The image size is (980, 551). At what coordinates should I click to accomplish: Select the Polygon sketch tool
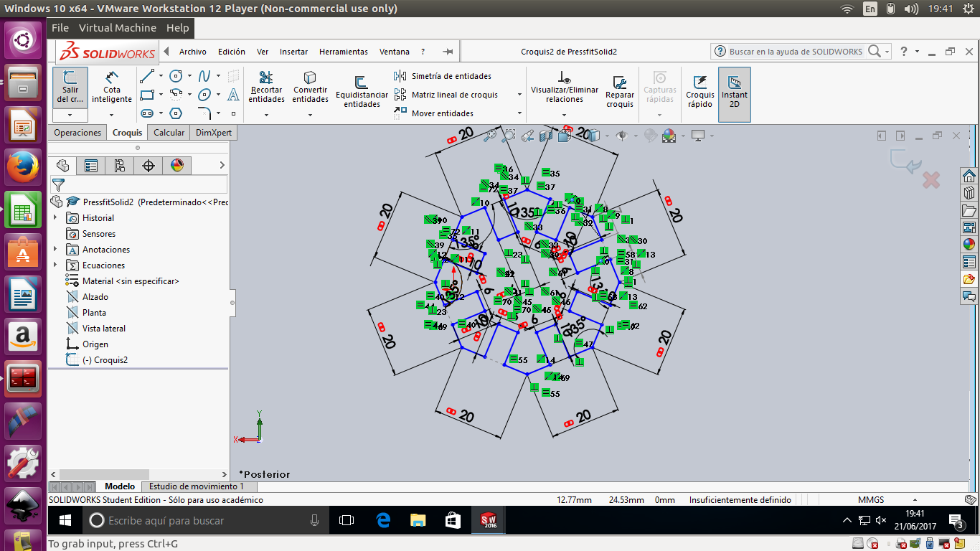176,113
